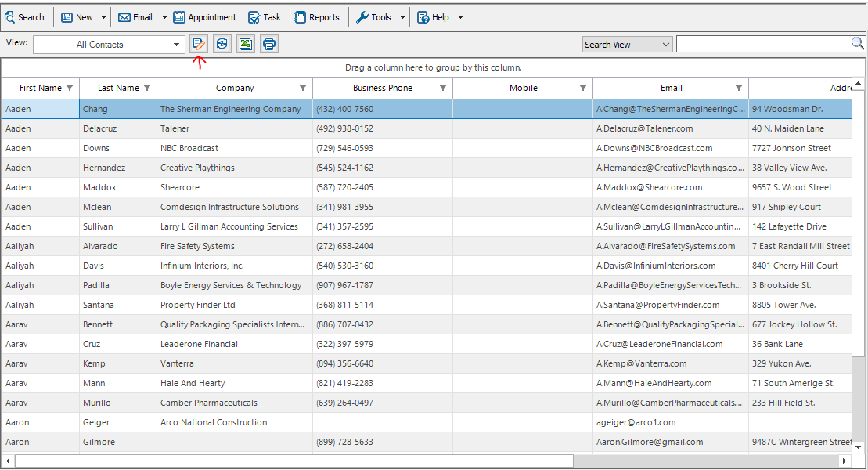The width and height of the screenshot is (868, 470).
Task: Sort by Last Name column header
Action: pos(118,88)
